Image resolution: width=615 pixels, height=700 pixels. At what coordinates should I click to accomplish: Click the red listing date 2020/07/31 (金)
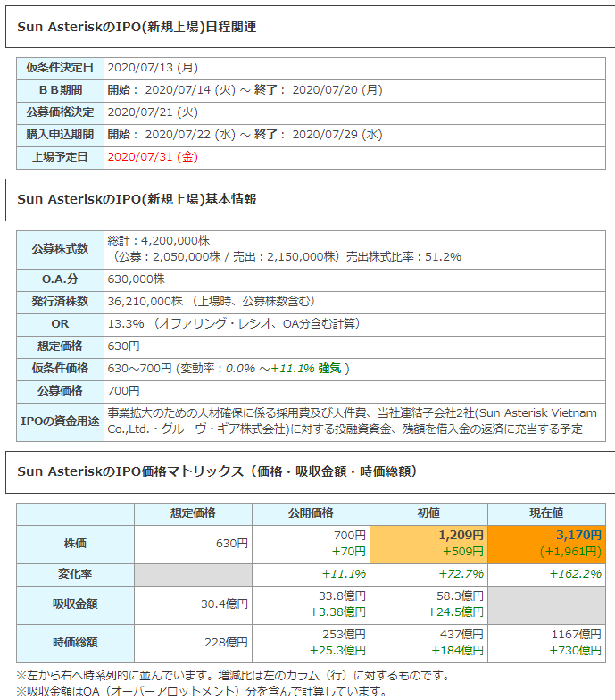(x=153, y=157)
